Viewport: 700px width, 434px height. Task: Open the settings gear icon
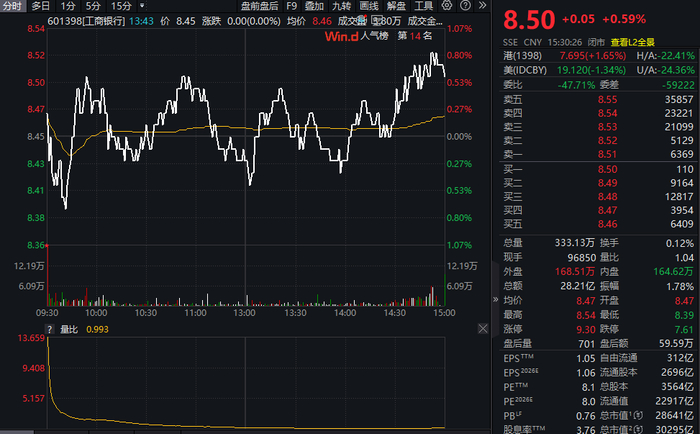coord(447,5)
